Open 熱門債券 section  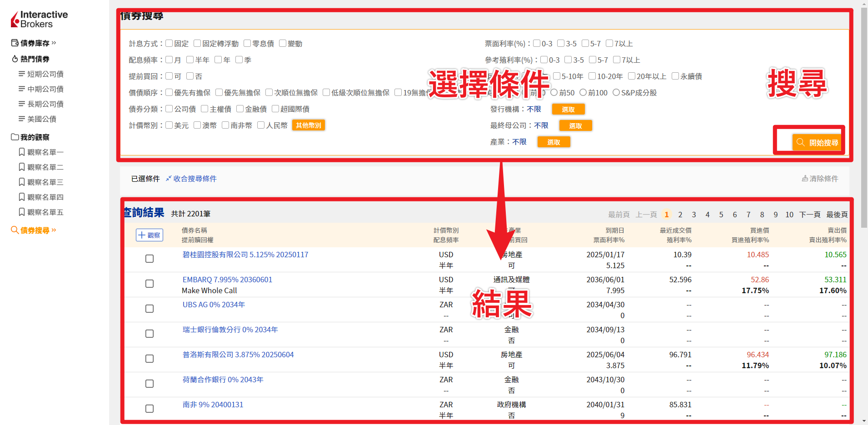pos(30,59)
